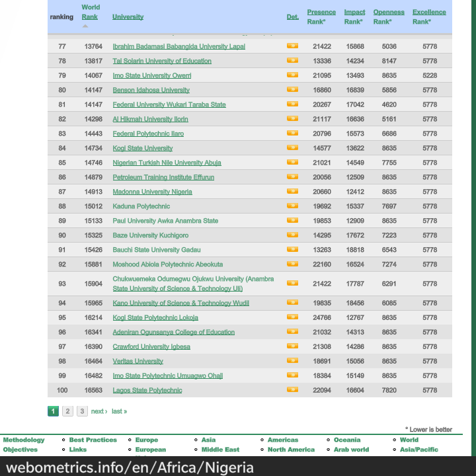The width and height of the screenshot is (476, 476).
Task: Click the details icon for Tai Solarin University
Action: click(x=292, y=61)
